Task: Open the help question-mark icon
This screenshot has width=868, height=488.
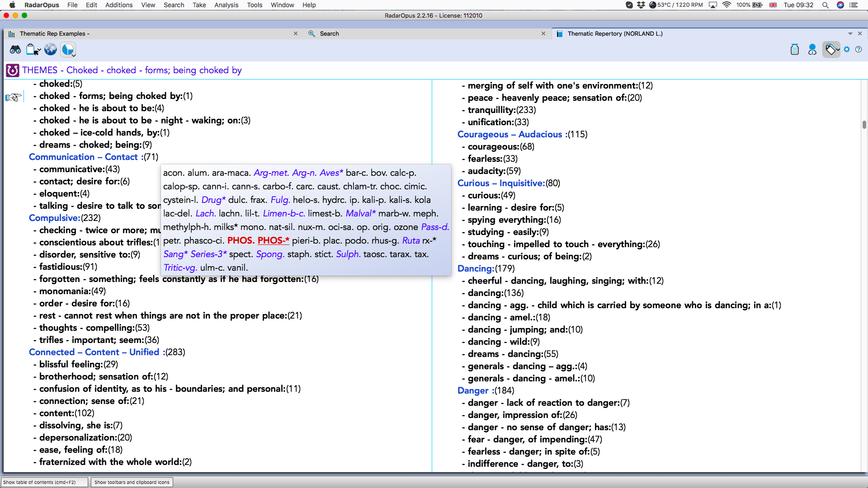Action: [x=859, y=50]
